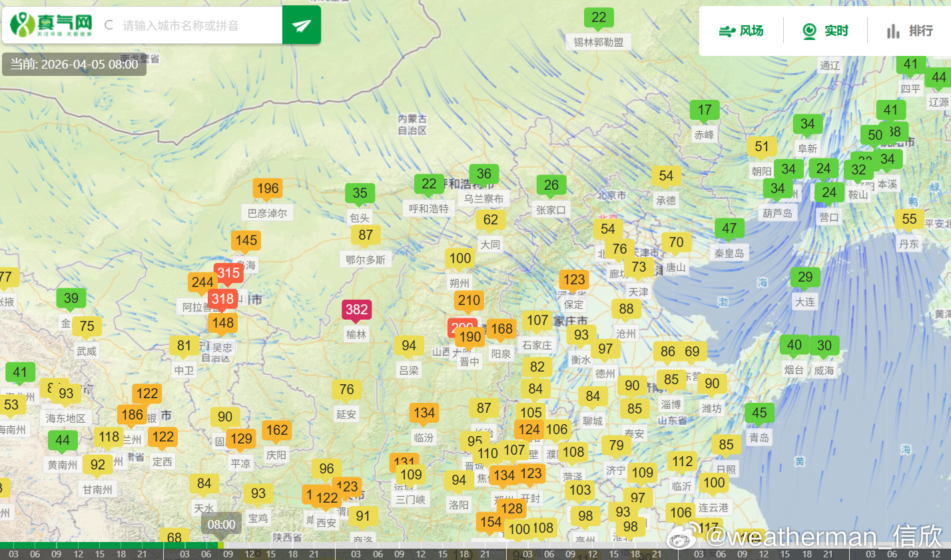
Task: Select the 70 marker for 唐山
Action: point(676,243)
